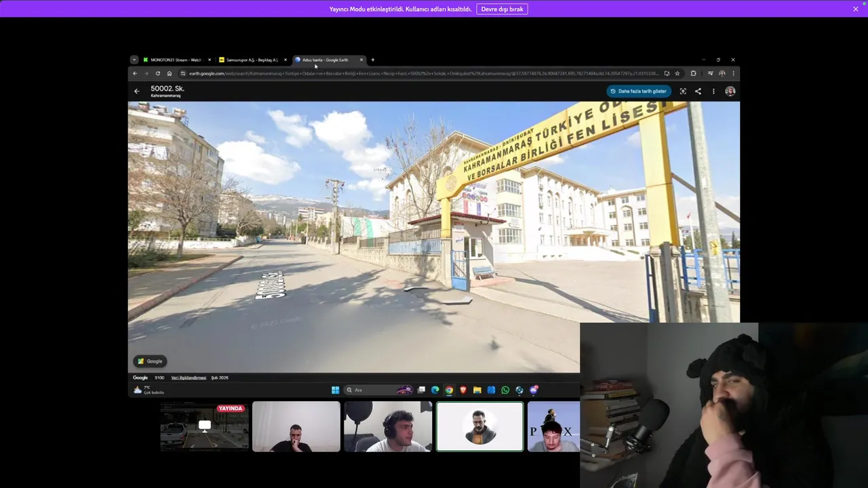The image size is (868, 488).
Task: Open a new browser tab
Action: (x=372, y=60)
